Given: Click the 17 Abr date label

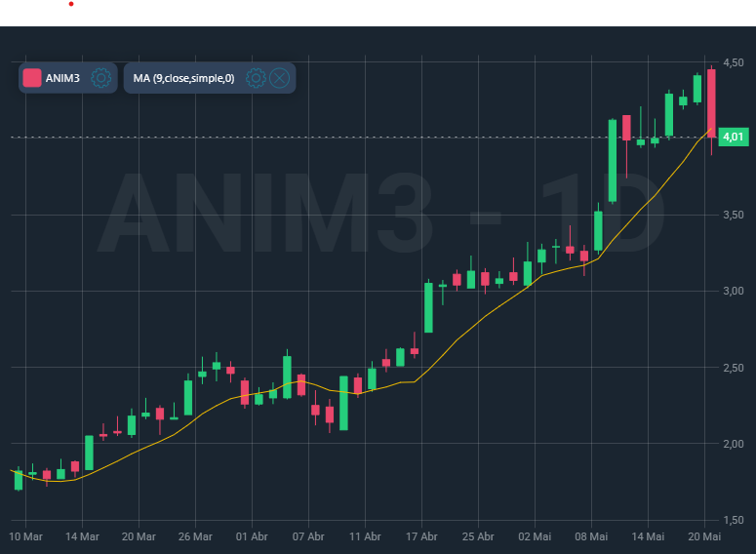Looking at the screenshot, I should pyautogui.click(x=421, y=536).
